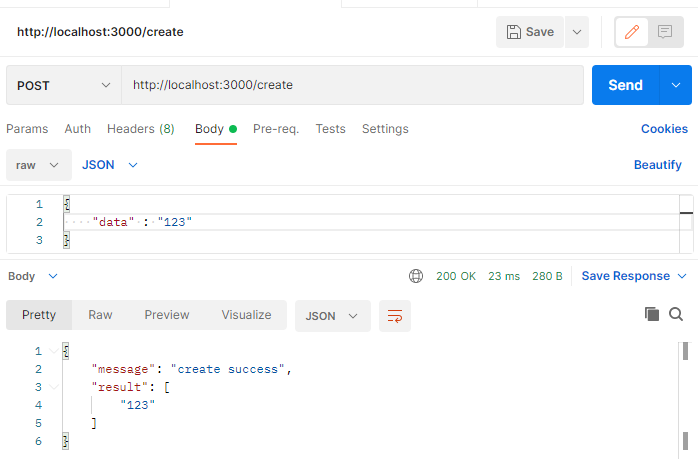Click the 23 ms response time

click(504, 276)
